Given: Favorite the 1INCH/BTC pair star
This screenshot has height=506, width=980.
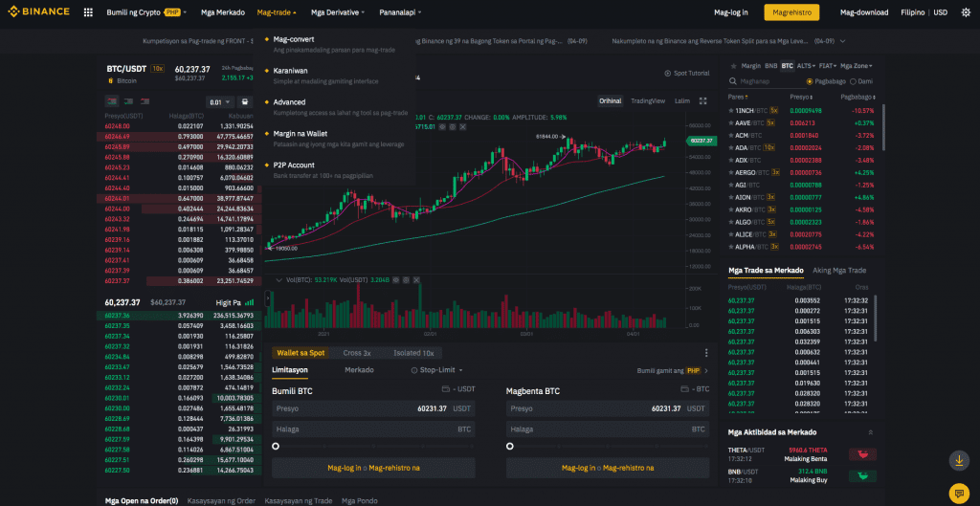Looking at the screenshot, I should (x=730, y=110).
